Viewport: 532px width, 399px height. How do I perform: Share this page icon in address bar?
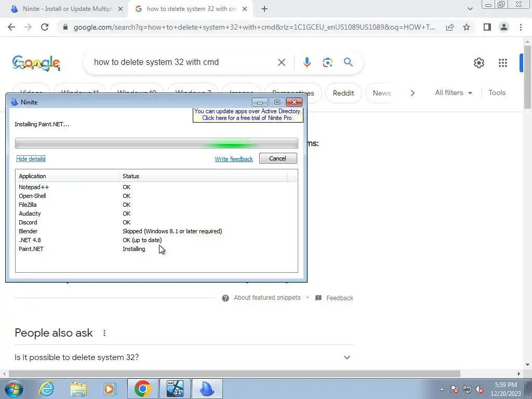(x=450, y=27)
